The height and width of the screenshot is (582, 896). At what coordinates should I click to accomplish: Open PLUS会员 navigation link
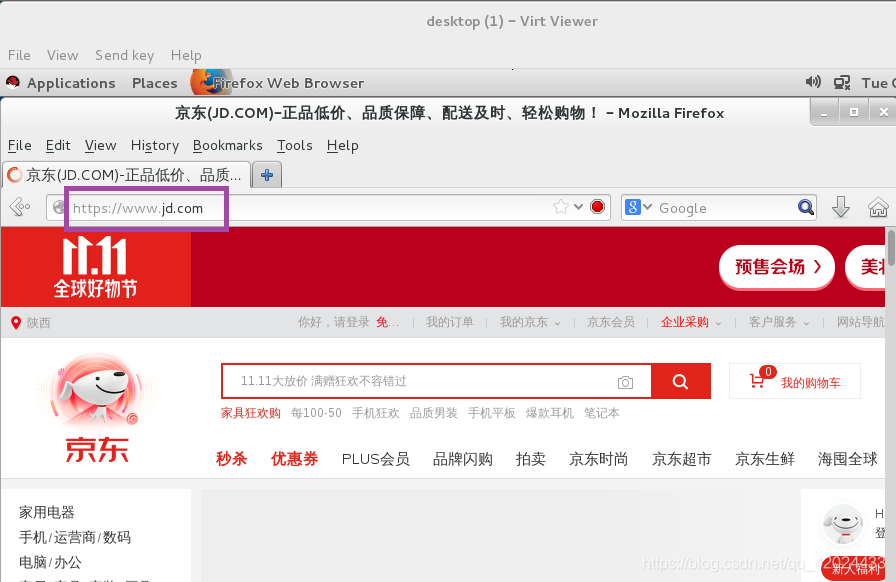375,459
